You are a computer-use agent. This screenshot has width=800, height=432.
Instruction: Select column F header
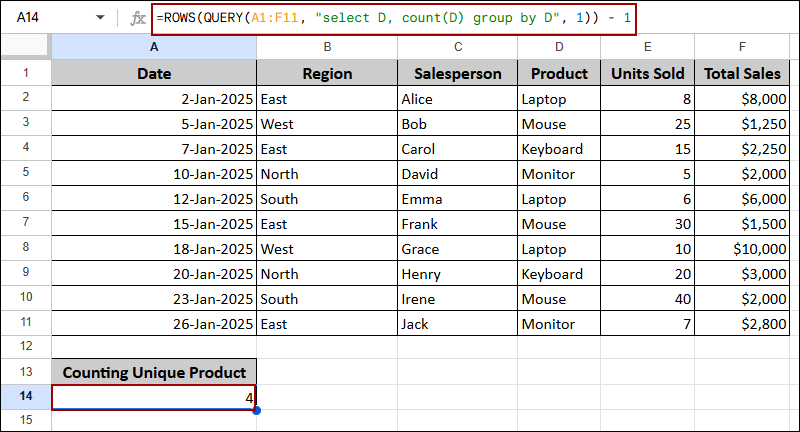(742, 47)
